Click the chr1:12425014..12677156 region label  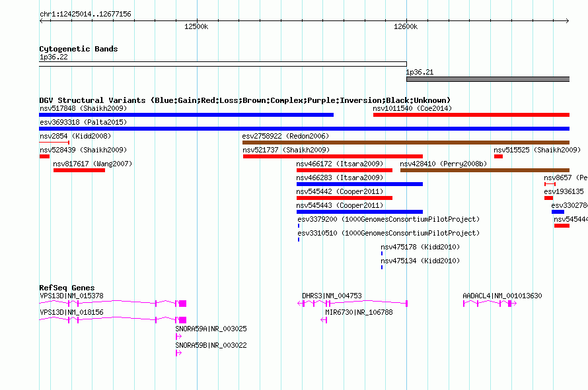pos(85,14)
